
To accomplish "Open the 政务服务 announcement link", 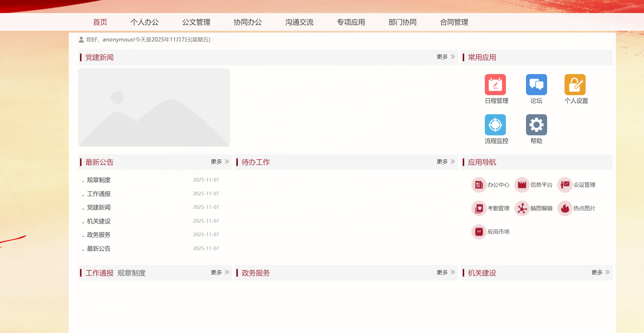I will point(99,235).
